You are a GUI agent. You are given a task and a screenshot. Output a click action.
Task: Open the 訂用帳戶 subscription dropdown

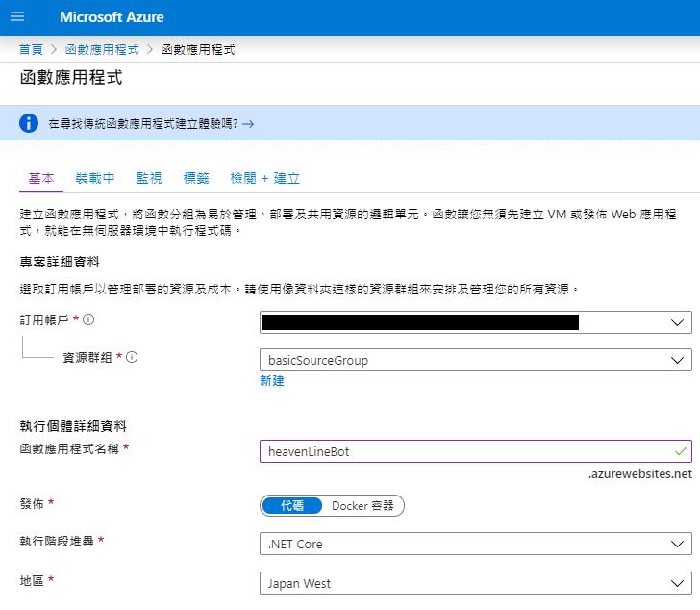pyautogui.click(x=475, y=322)
